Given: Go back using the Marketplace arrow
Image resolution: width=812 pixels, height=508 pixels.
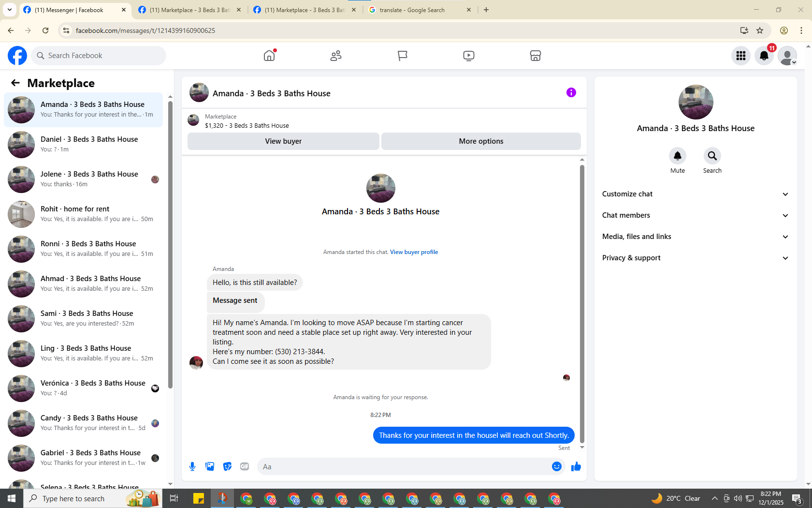Looking at the screenshot, I should tap(15, 83).
